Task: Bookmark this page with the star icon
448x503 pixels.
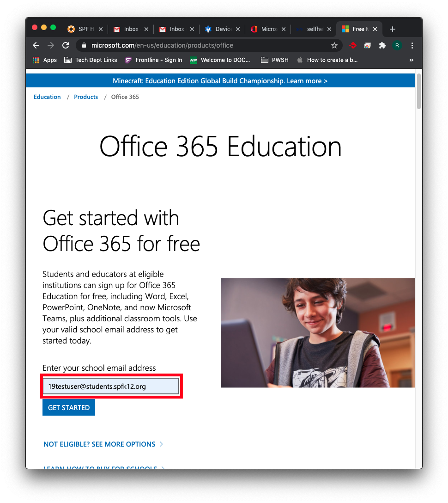Action: (334, 45)
